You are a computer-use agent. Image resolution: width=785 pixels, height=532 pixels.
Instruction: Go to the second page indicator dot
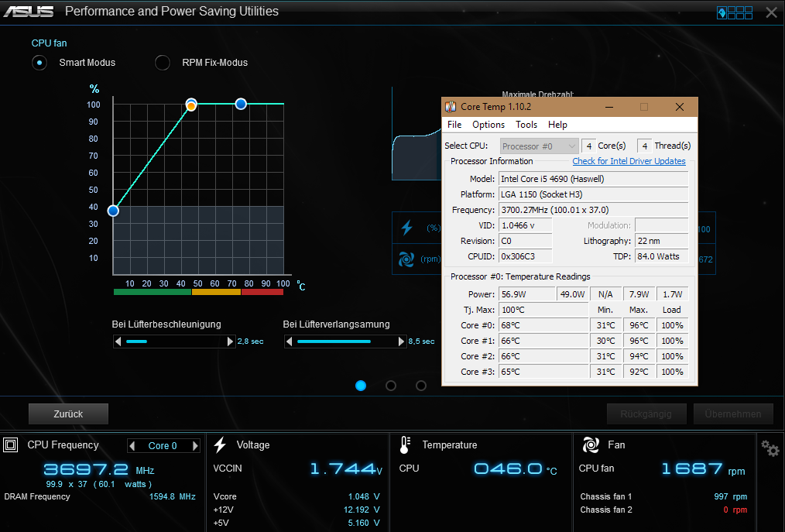point(391,385)
